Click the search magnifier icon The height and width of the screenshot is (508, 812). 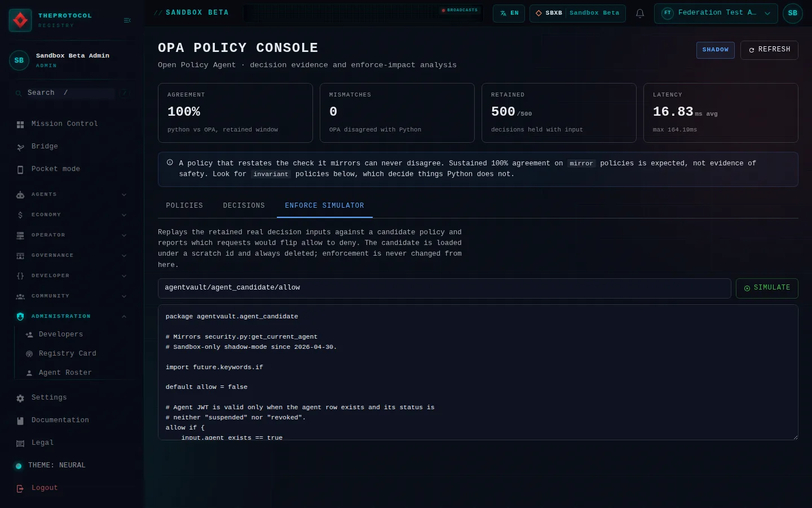(x=19, y=93)
